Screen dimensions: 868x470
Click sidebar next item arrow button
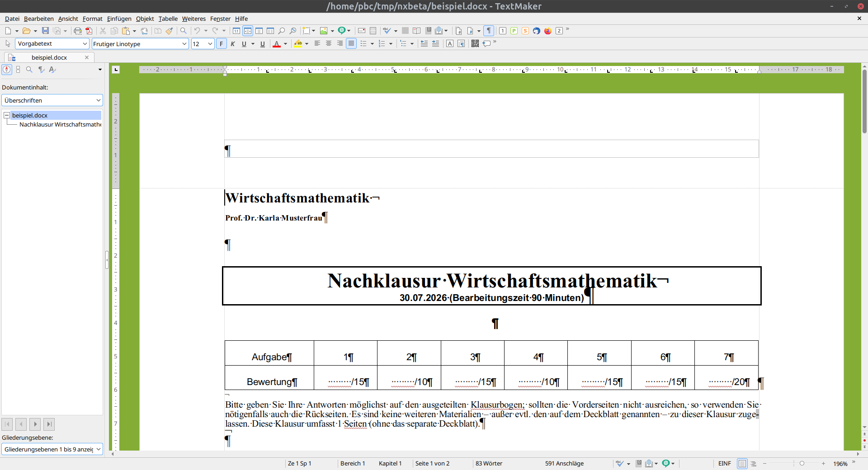35,424
